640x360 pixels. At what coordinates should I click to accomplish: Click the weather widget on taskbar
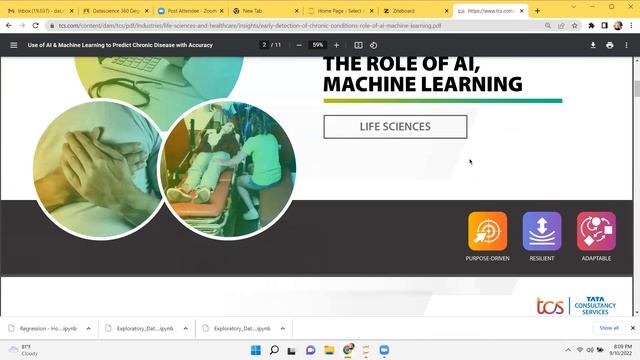click(x=24, y=350)
